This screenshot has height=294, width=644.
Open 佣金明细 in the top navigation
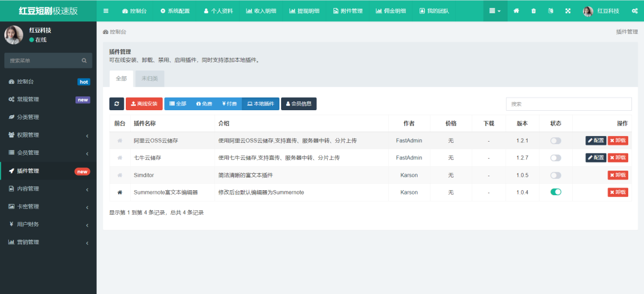391,11
